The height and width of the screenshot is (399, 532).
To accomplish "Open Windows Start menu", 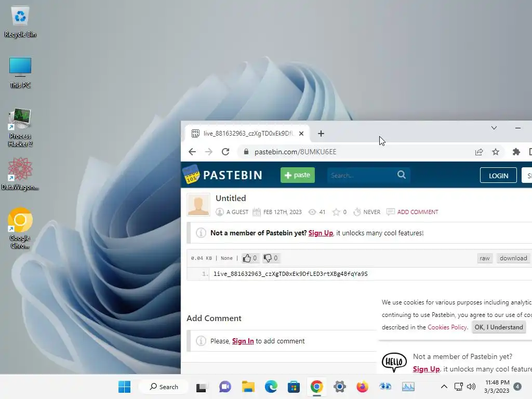I will [125, 387].
